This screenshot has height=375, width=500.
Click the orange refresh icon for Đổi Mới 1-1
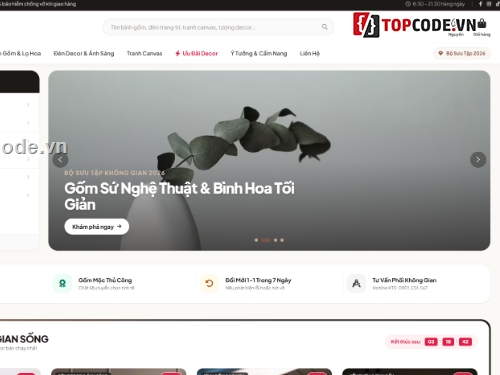[x=209, y=284]
